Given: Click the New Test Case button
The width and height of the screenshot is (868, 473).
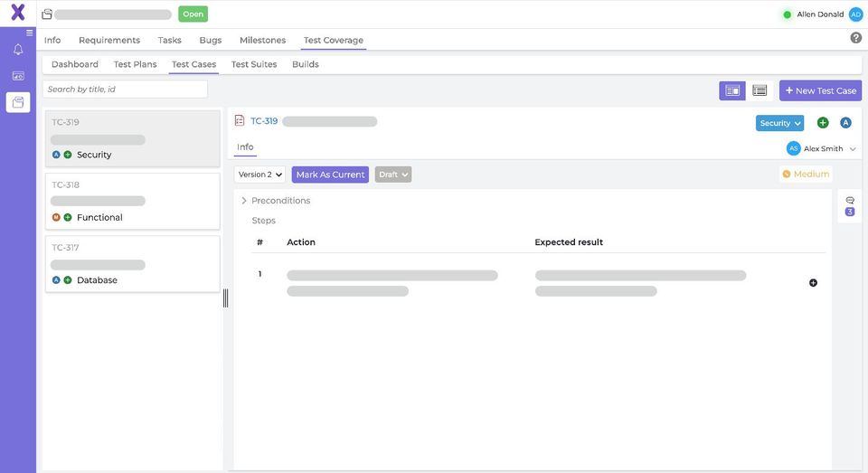Looking at the screenshot, I should tap(820, 90).
